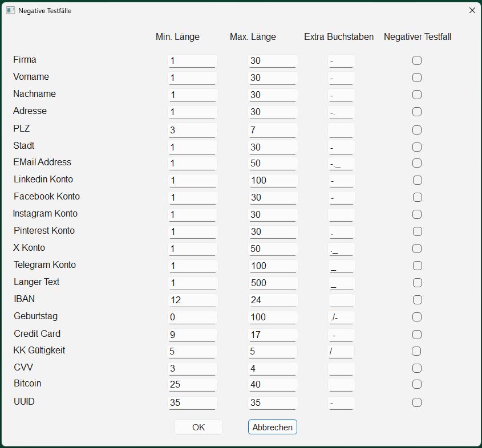
Task: Click the window icon in the title bar
Action: [x=10, y=10]
